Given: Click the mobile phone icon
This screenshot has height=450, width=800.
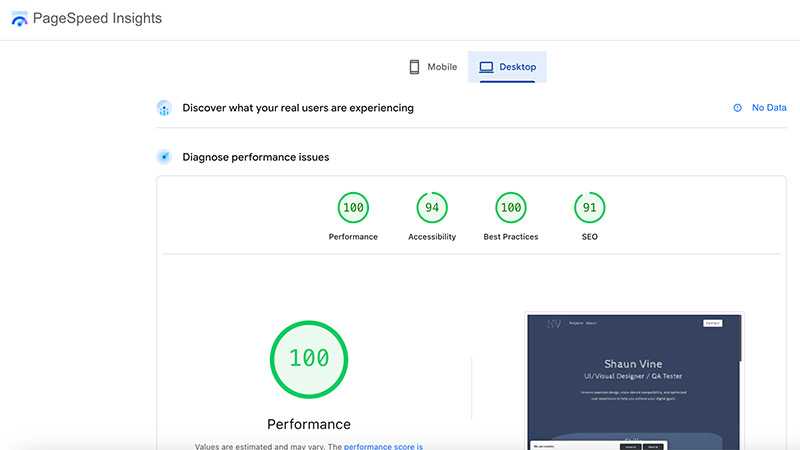Looking at the screenshot, I should point(414,67).
